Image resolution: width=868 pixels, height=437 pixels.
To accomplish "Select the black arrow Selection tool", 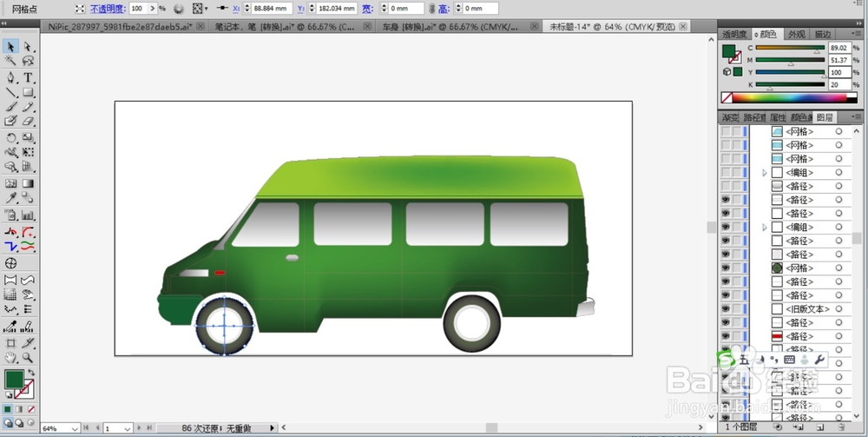I will [11, 47].
